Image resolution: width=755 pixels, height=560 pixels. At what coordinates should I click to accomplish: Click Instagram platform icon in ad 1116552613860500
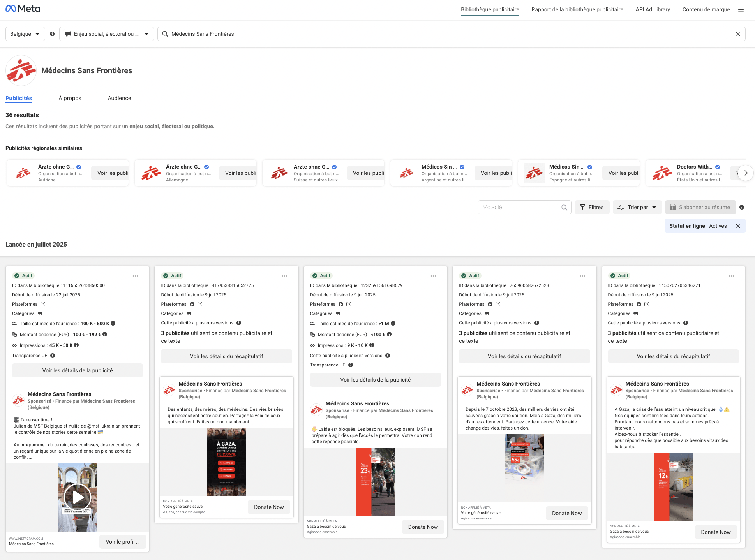point(43,304)
